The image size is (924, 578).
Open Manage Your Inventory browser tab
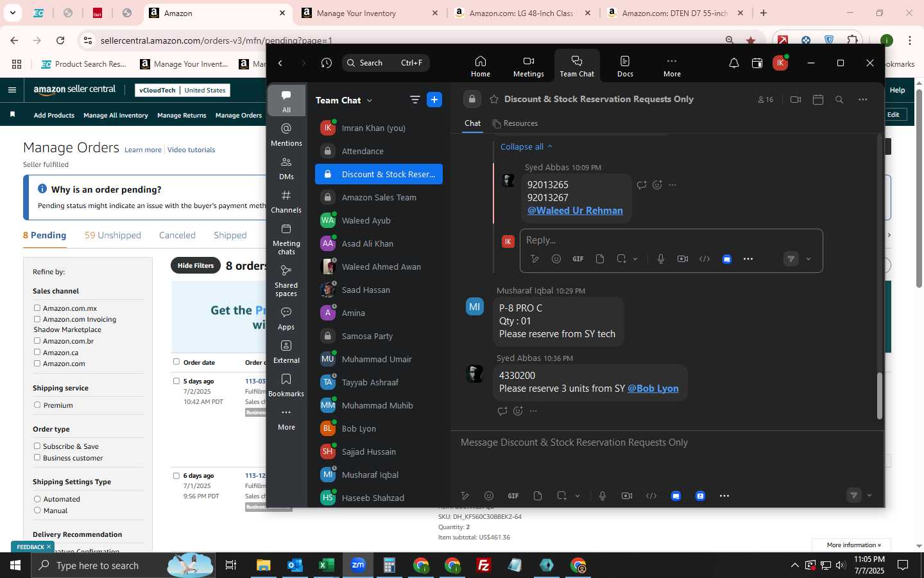click(371, 13)
